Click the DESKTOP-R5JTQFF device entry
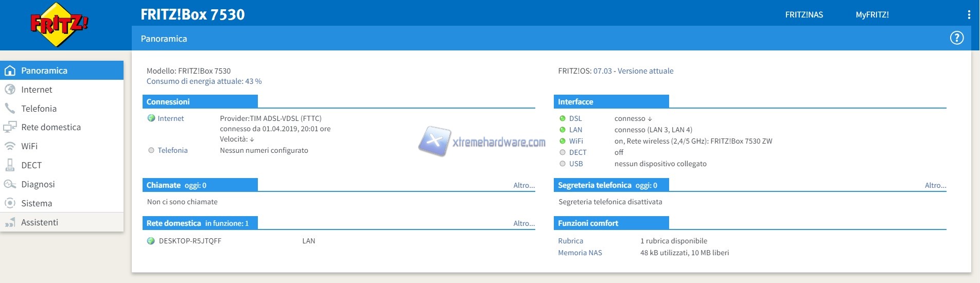 (190, 241)
